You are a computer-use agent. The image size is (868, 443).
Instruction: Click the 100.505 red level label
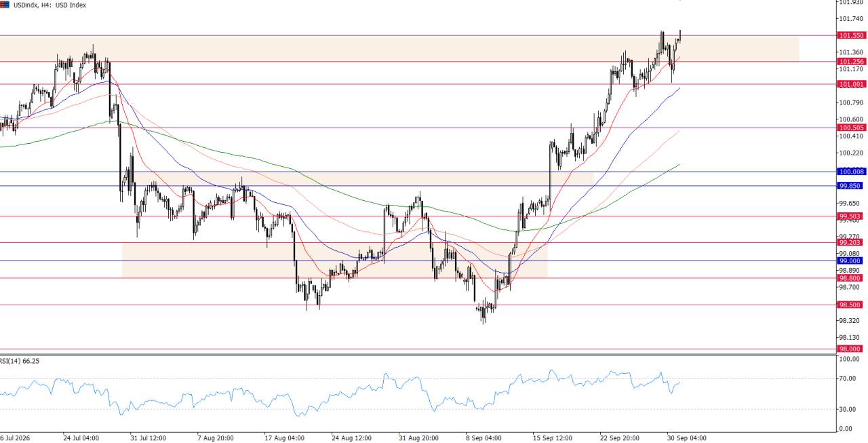pos(850,128)
